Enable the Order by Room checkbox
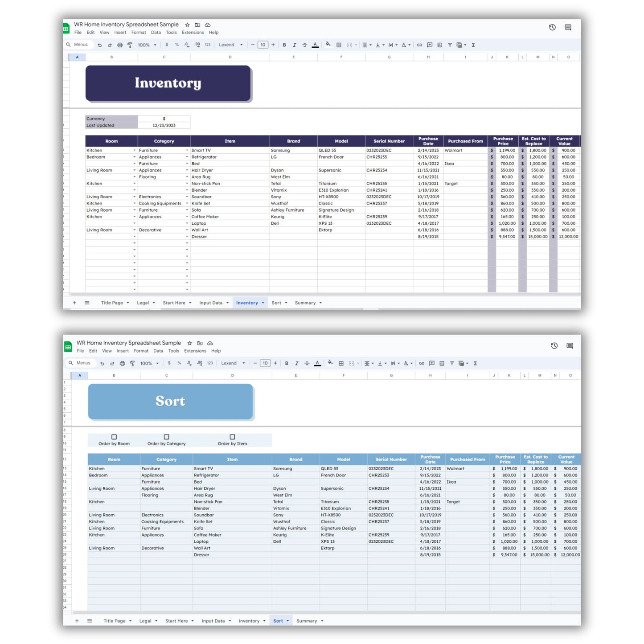The width and height of the screenshot is (644, 644). pos(114,437)
